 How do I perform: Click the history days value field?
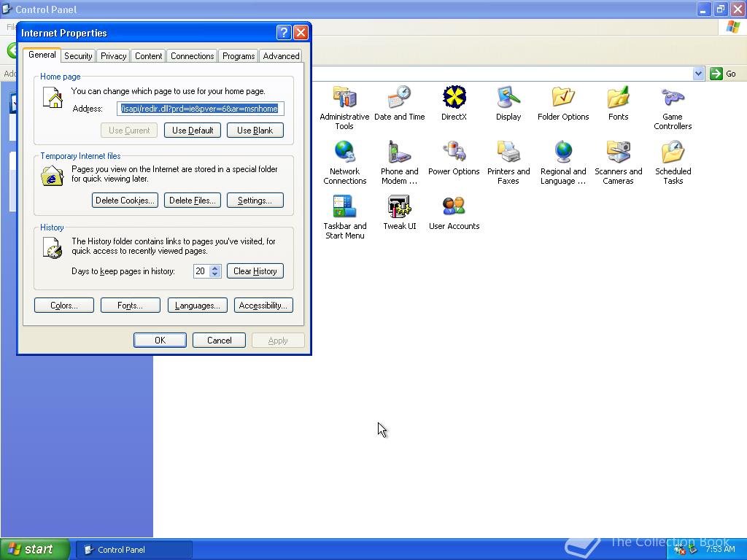pyautogui.click(x=201, y=271)
